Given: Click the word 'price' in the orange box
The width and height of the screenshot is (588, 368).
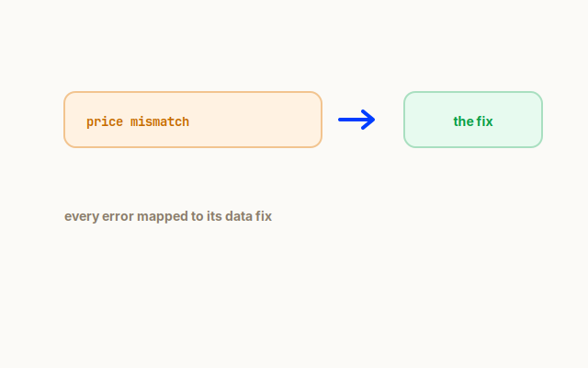Looking at the screenshot, I should 105,122.
